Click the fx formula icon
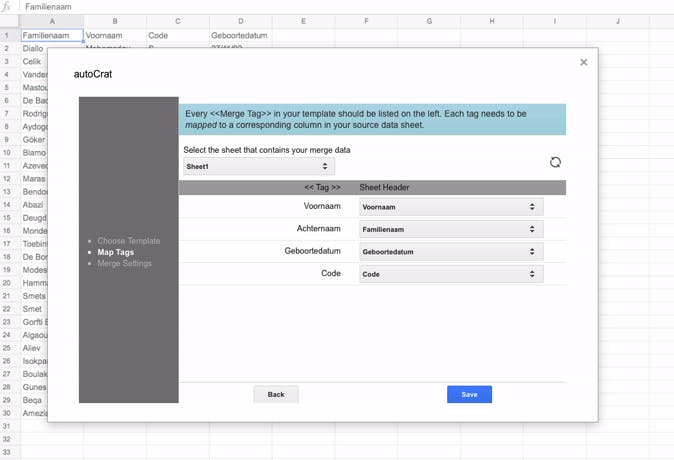 (6, 7)
